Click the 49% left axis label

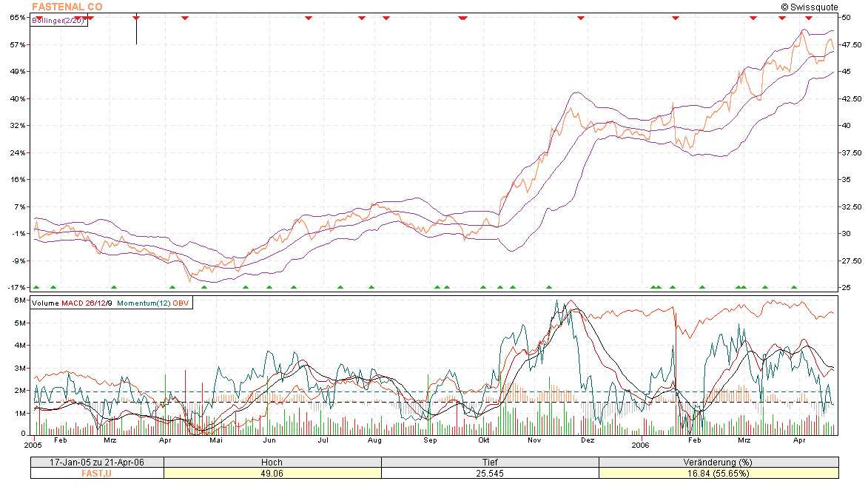(18, 72)
